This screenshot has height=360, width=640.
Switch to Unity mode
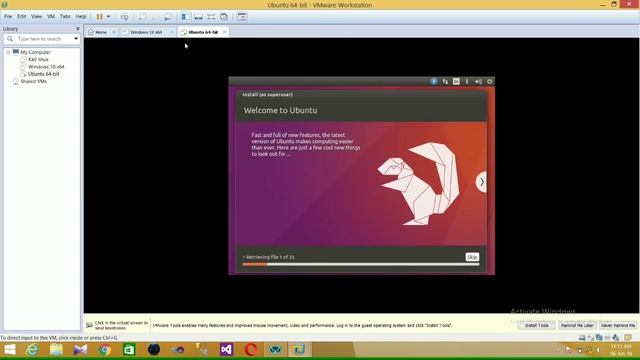[x=224, y=17]
